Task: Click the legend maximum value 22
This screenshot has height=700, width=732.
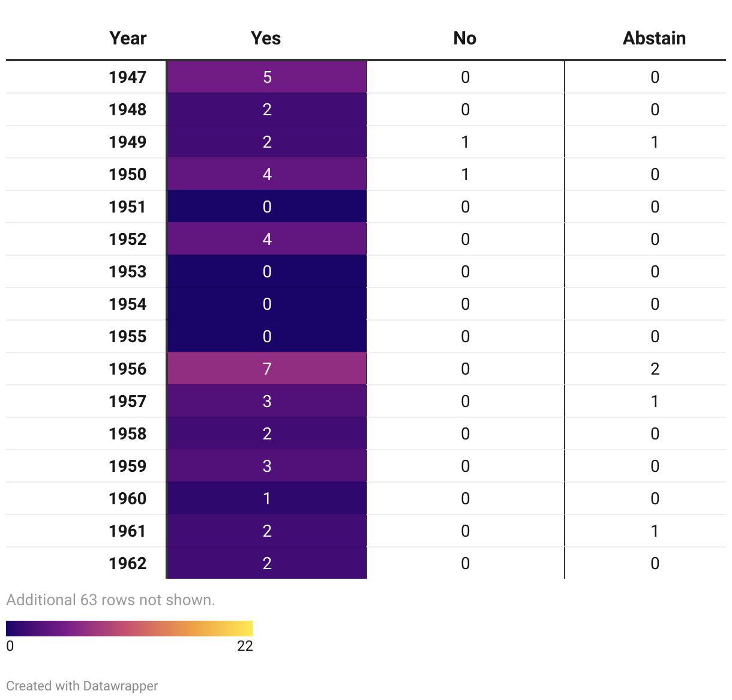Action: (245, 646)
